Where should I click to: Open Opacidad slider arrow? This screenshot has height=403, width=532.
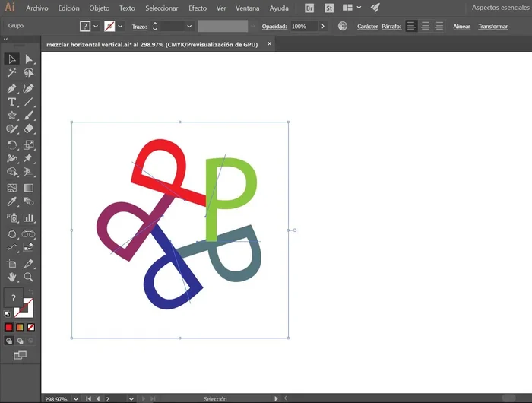pos(323,26)
